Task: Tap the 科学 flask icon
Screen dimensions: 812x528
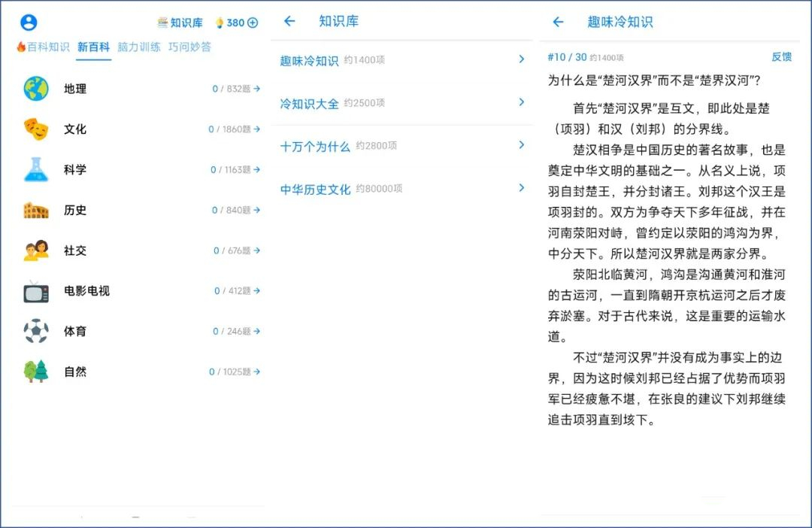Action: (32, 169)
